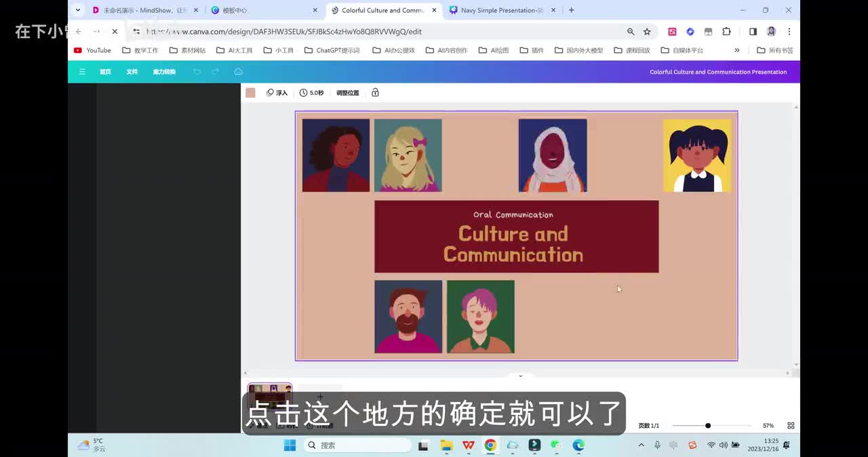Open WPS Office from the taskbar
The height and width of the screenshot is (457, 868).
pos(468,445)
